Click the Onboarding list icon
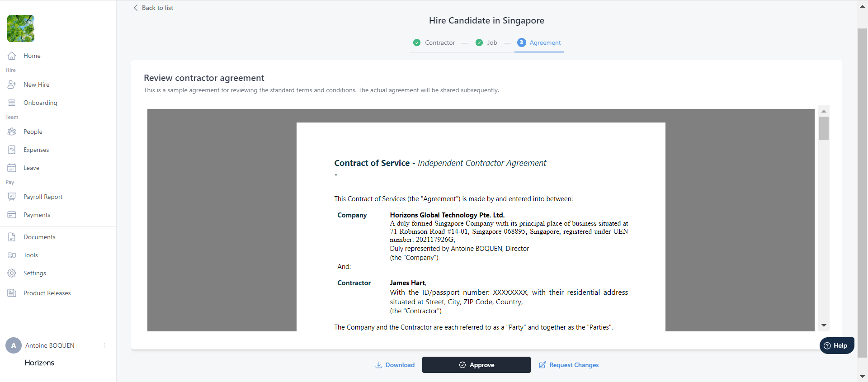Image resolution: width=868 pixels, height=382 pixels. coord(12,103)
